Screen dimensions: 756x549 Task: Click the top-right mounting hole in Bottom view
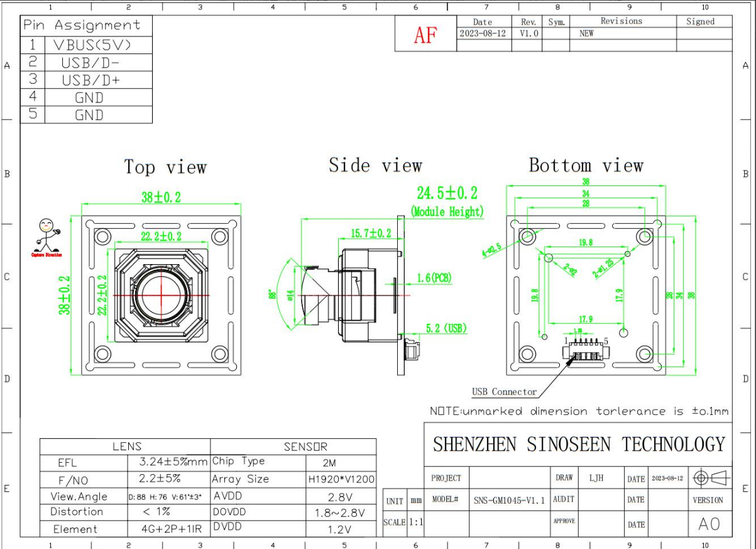pyautogui.click(x=645, y=236)
